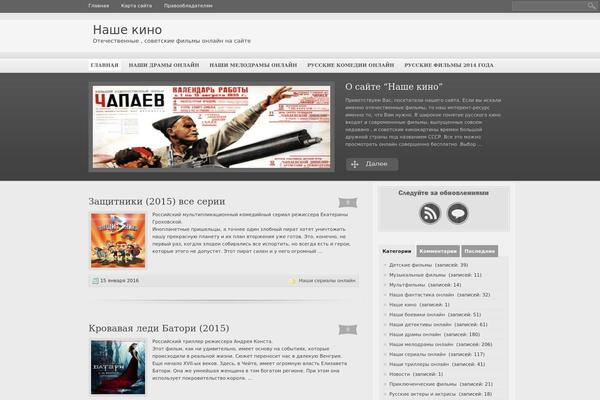The height and width of the screenshot is (400, 600).
Task: Open category Наша фантастика онлайн
Action: (421, 295)
